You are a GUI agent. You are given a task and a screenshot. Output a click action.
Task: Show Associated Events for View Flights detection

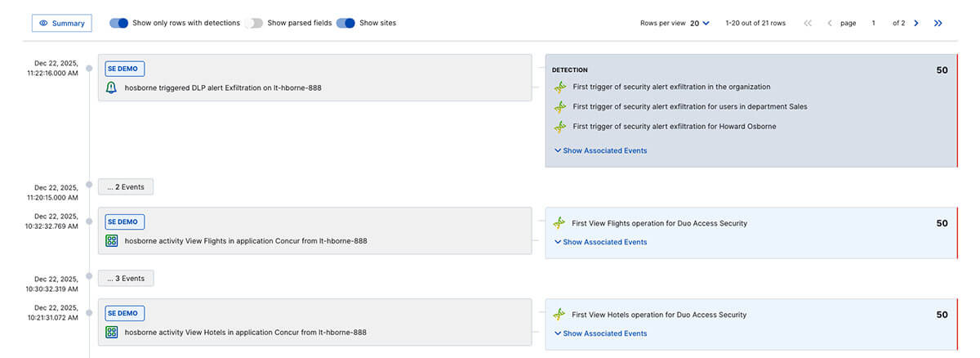(x=600, y=242)
